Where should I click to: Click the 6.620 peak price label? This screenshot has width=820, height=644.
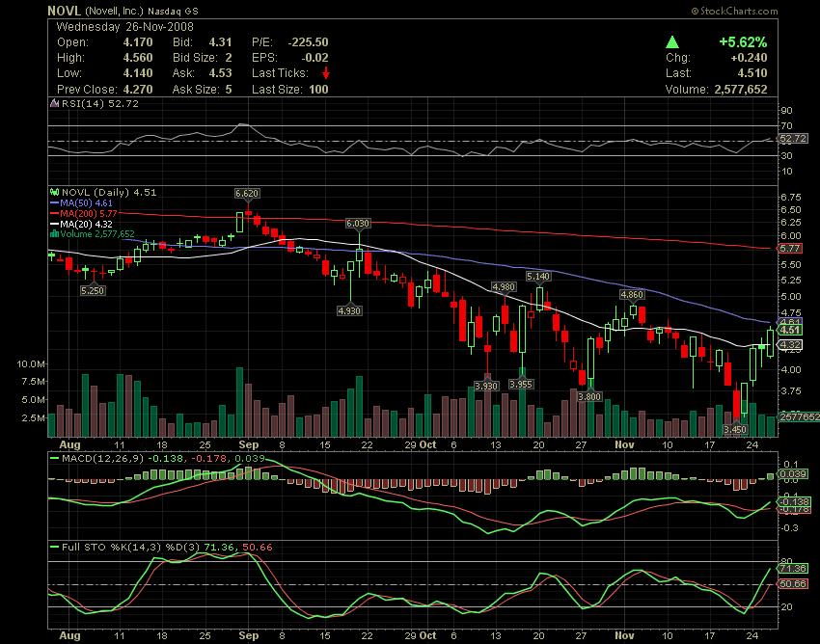tap(247, 194)
